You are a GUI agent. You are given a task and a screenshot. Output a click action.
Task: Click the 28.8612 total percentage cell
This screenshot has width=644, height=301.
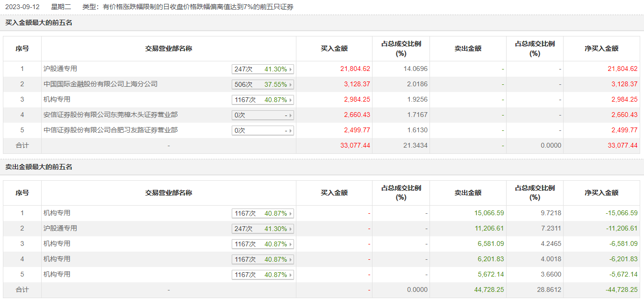[549, 290]
